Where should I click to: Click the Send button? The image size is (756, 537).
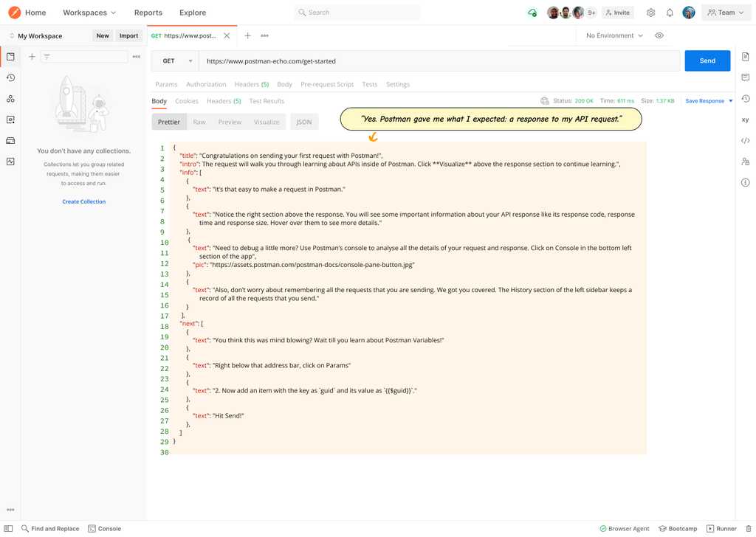[707, 60]
